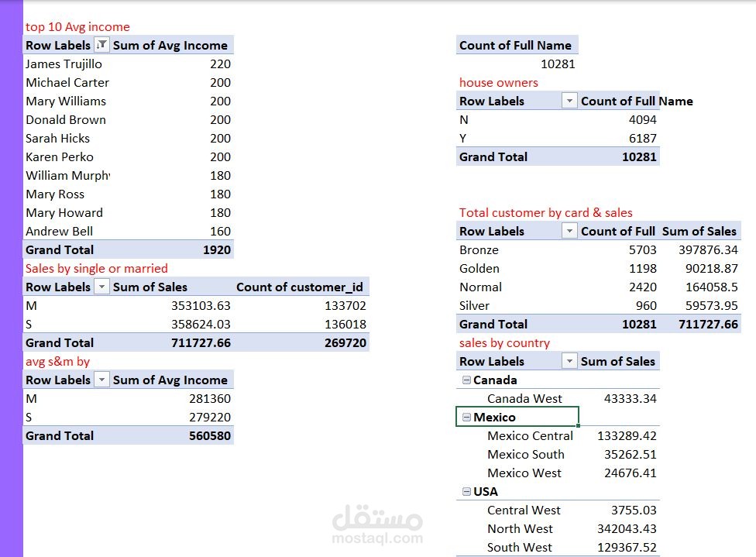The width and height of the screenshot is (756, 557).
Task: Select the Golden row label
Action: tap(479, 269)
